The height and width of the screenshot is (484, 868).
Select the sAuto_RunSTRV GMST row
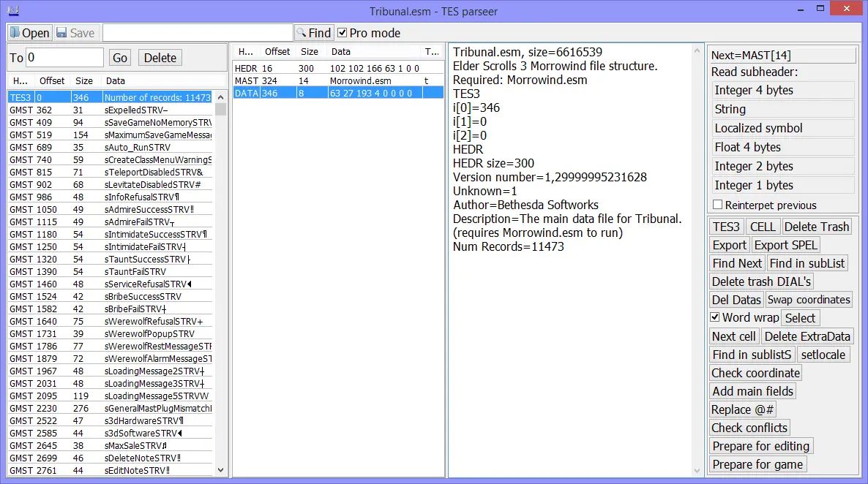click(111, 147)
